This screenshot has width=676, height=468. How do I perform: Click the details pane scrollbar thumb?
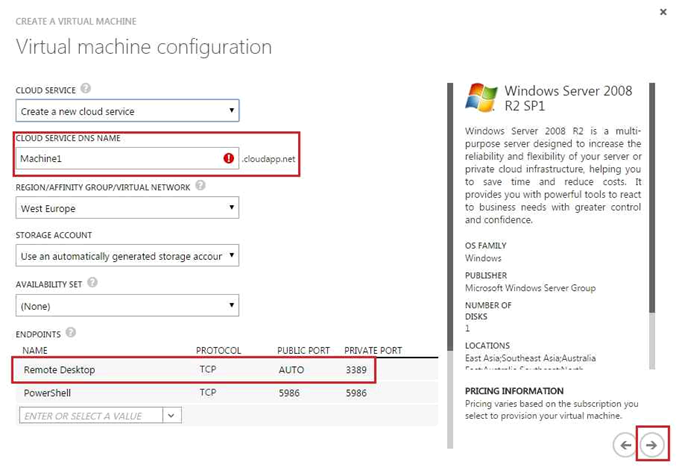coord(652,198)
